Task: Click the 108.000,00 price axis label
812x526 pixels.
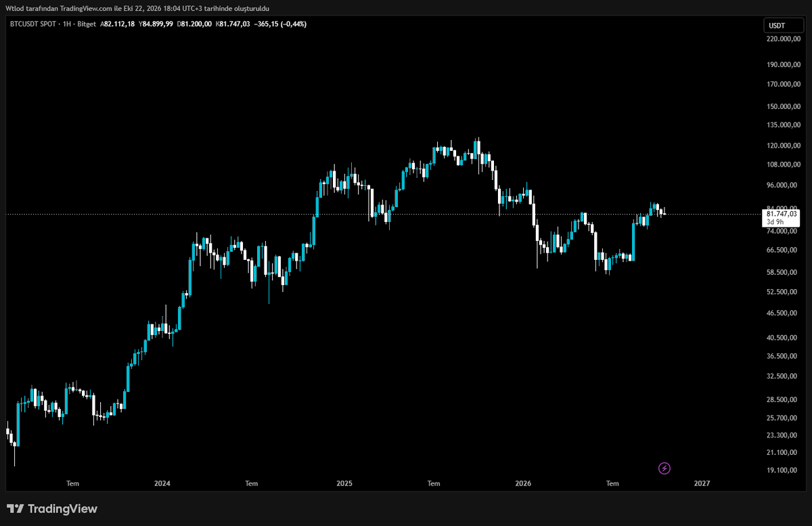Action: [784, 165]
